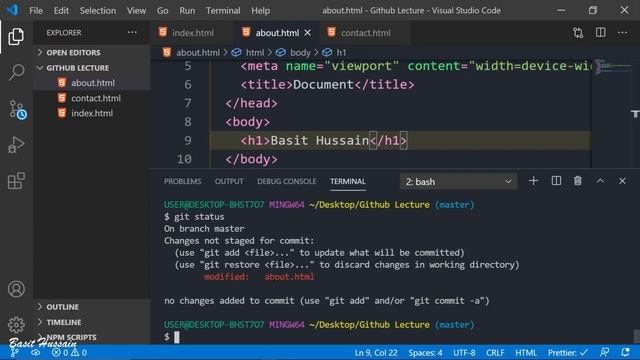Change the HTML language mode
Viewport: 640px width, 360px height.
(526, 353)
